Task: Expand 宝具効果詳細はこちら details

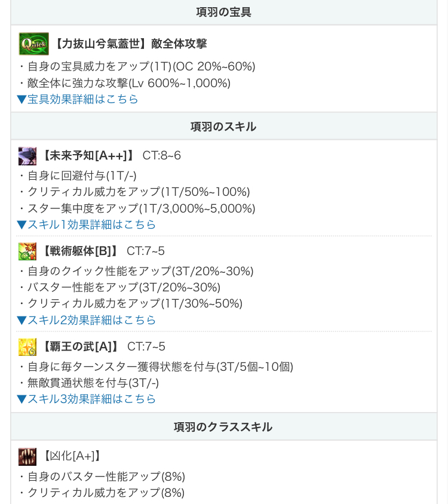Action: coord(78,99)
